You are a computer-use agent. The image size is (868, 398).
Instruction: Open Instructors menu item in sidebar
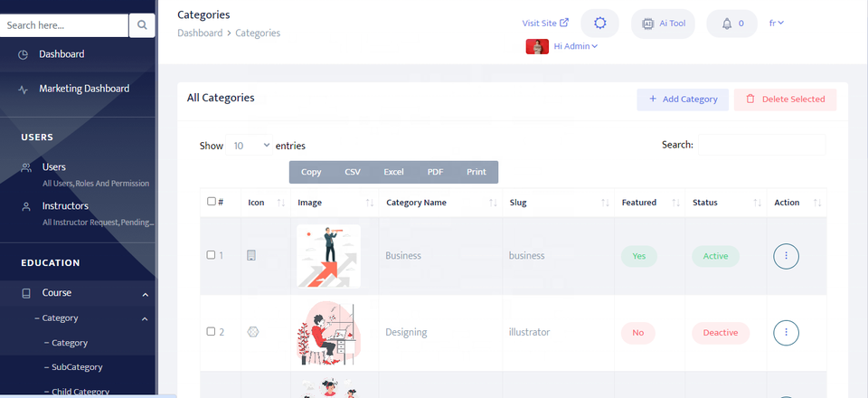65,206
